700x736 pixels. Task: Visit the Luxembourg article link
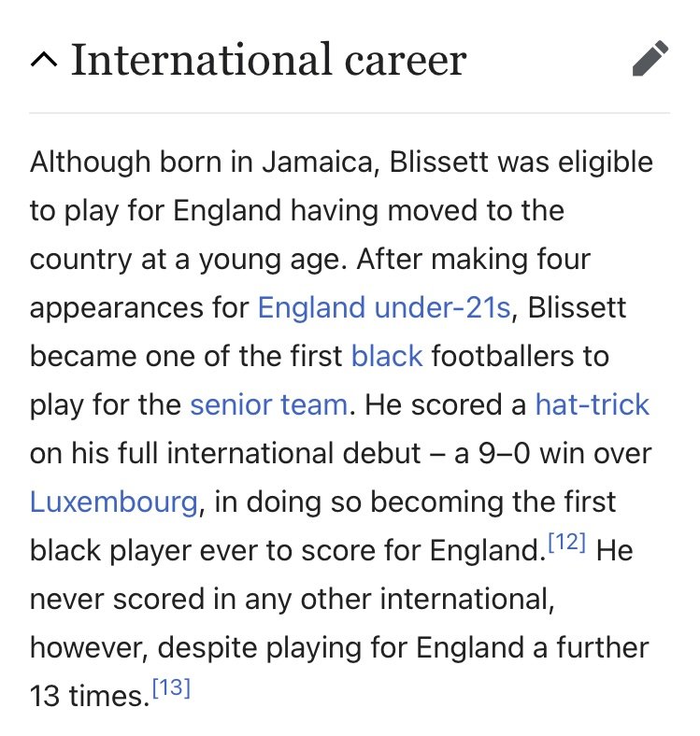(x=114, y=502)
